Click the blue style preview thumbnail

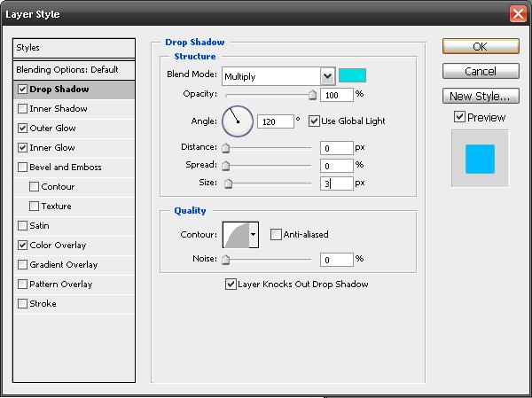480,159
